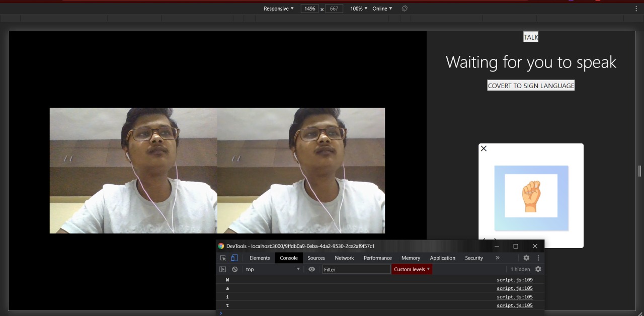
Task: Open the Online throttling dropdown
Action: (x=382, y=9)
